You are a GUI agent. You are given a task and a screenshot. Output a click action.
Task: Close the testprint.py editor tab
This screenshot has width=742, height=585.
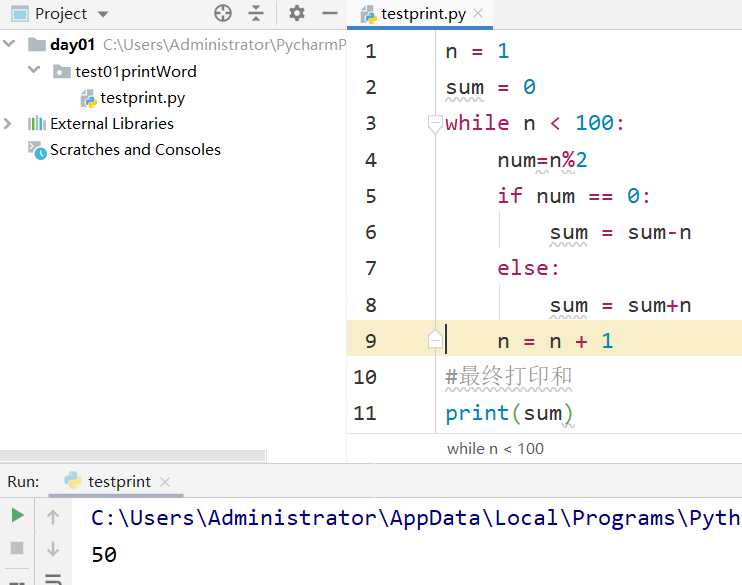pyautogui.click(x=478, y=13)
